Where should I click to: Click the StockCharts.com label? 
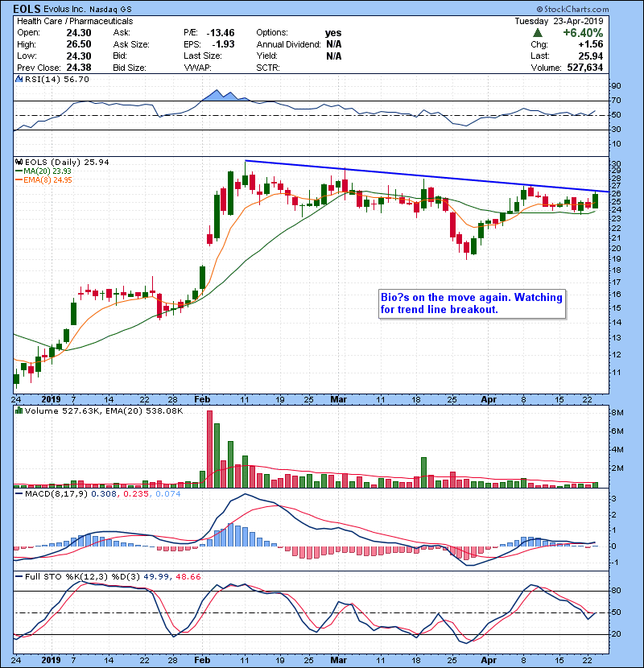[x=572, y=9]
